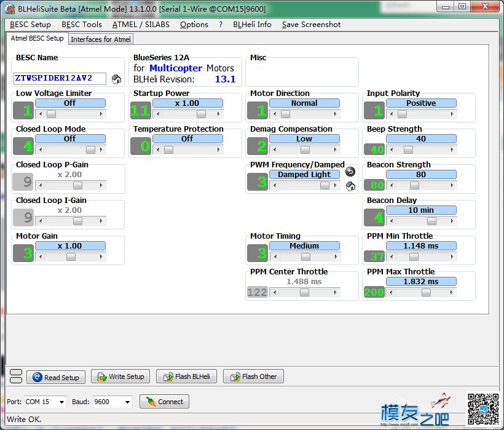Open the BESC Setup menu
Screen dimensions: 504x430
point(30,25)
